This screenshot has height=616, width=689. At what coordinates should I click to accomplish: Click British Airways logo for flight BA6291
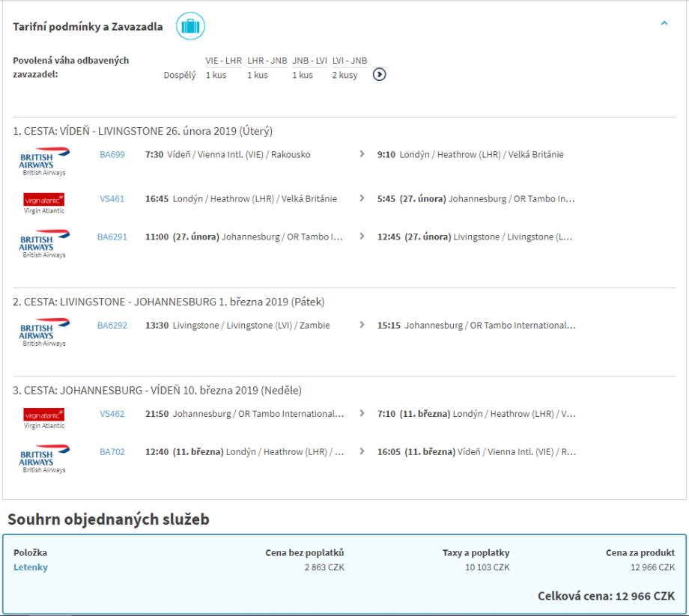tap(44, 242)
